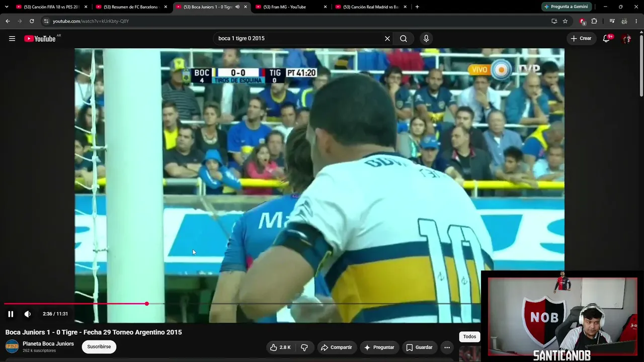The height and width of the screenshot is (362, 644).
Task: Open Planeta Boca Juniors channel avatar
Action: (x=12, y=346)
